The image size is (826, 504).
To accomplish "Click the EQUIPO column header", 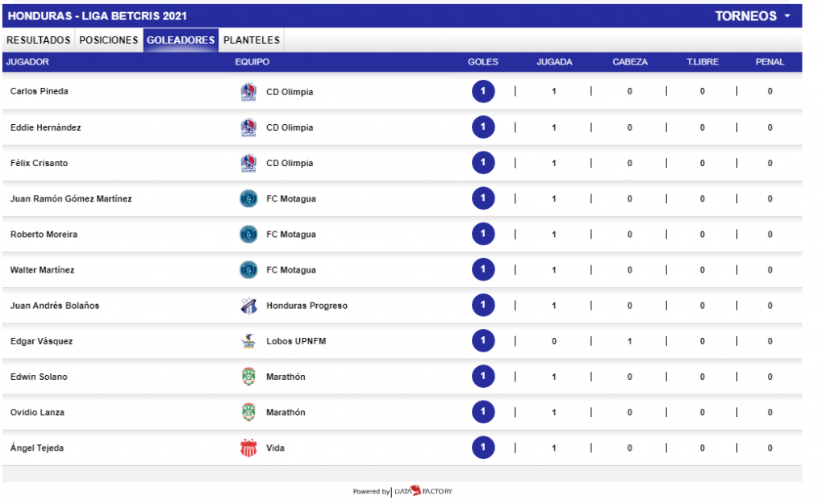I will tap(252, 61).
